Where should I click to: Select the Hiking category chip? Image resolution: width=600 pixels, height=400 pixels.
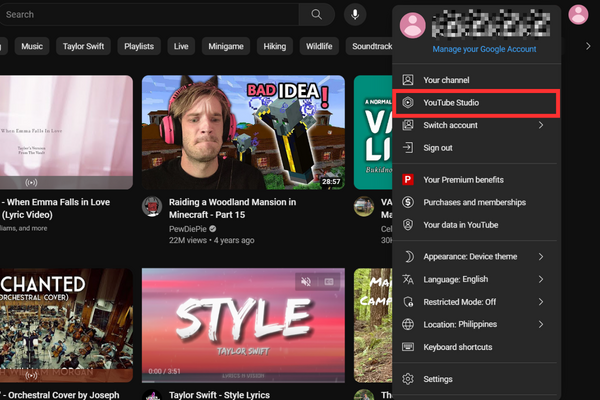(x=275, y=46)
